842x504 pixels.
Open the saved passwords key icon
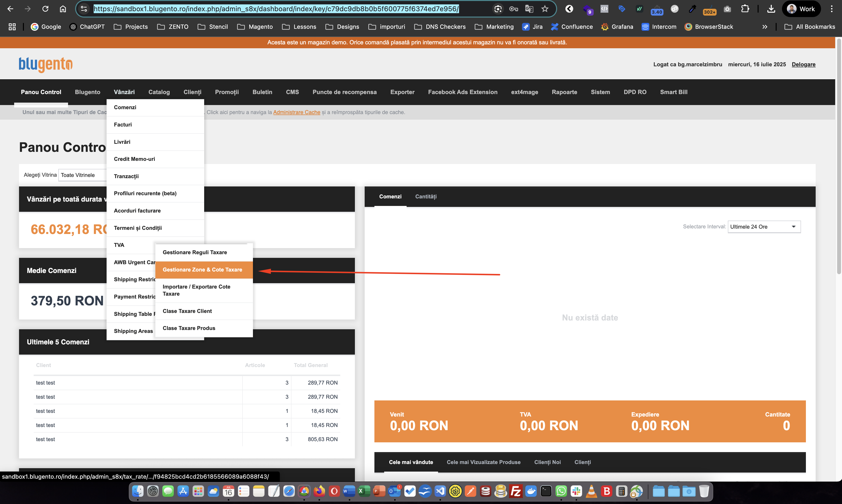pyautogui.click(x=514, y=9)
